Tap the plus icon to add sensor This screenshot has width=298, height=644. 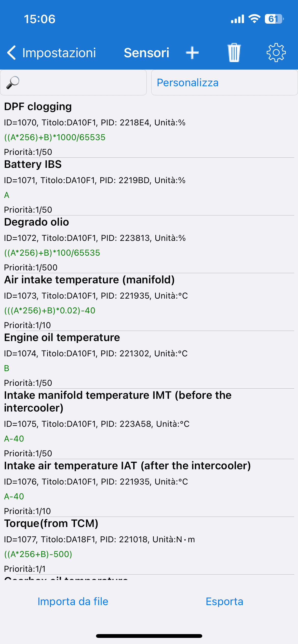coord(192,53)
